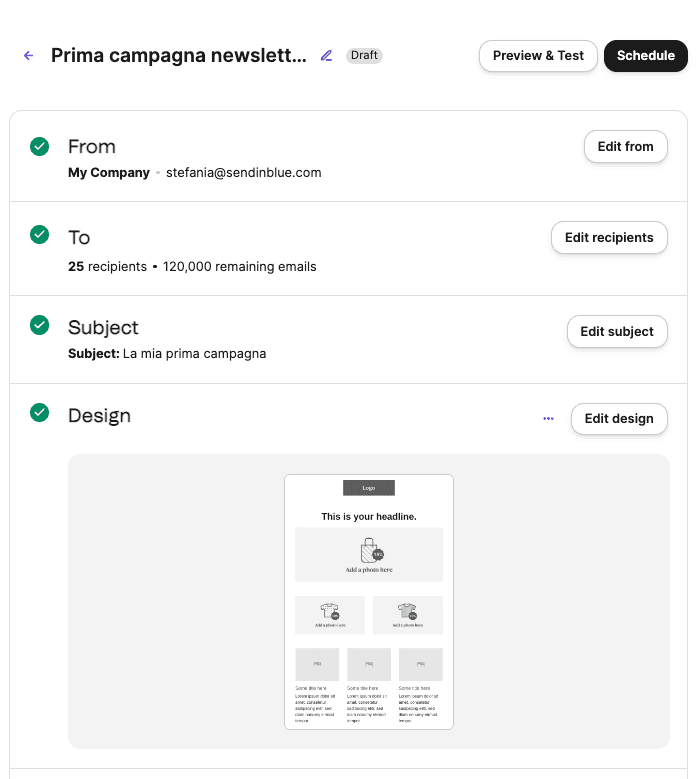Image resolution: width=699 pixels, height=779 pixels.
Task: Click the green checkmark next to To
Action: [39, 234]
